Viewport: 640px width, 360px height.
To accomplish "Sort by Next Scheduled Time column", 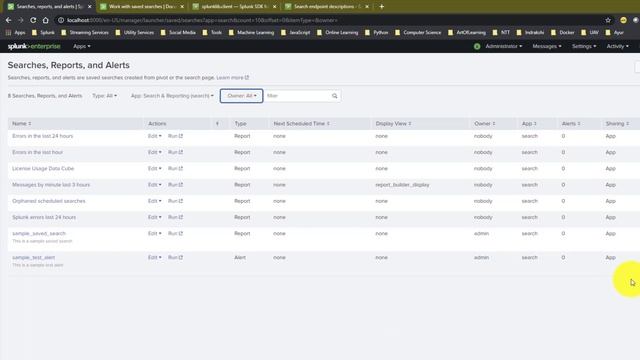I will pyautogui.click(x=301, y=124).
